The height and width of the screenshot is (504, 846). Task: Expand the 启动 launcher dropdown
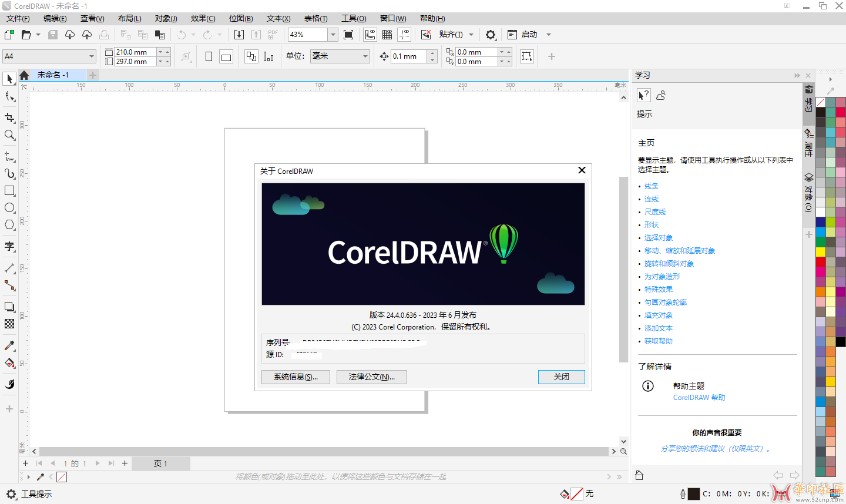click(549, 35)
